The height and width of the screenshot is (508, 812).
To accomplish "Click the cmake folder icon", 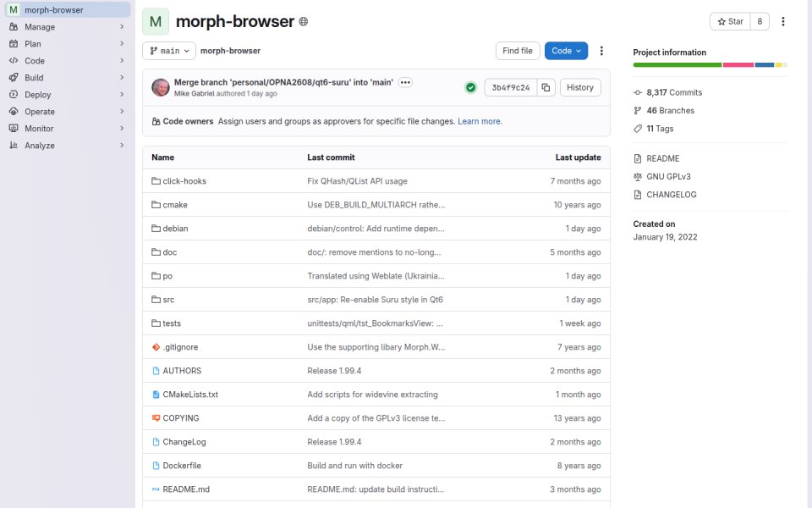I will click(156, 205).
